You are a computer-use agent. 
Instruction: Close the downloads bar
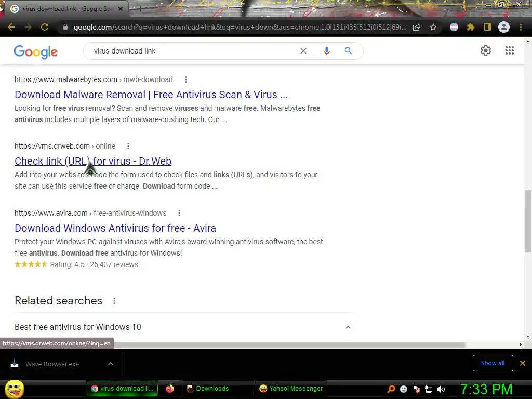point(523,363)
